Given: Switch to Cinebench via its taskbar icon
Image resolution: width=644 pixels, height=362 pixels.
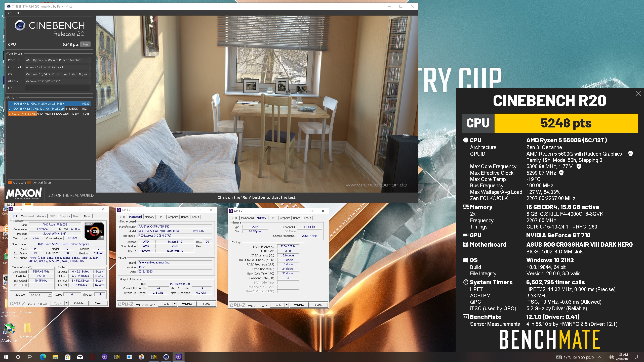Looking at the screenshot, I should (166, 357).
